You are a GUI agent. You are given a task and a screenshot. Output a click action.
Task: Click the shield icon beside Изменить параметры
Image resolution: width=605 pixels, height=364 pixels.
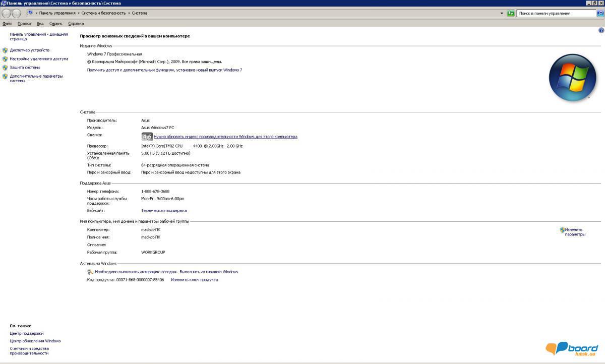pos(562,230)
